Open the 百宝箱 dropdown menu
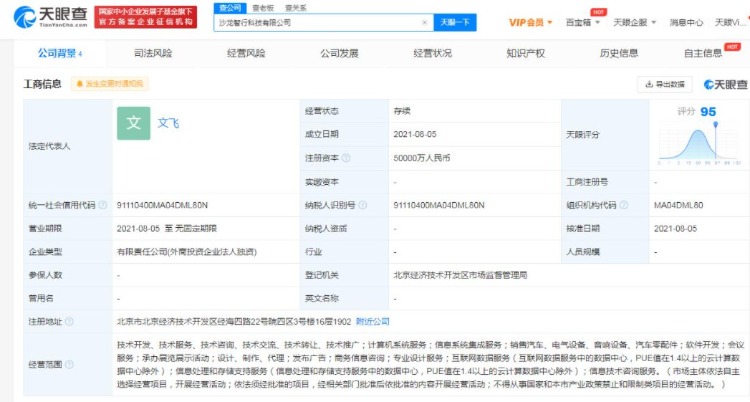 click(x=583, y=22)
